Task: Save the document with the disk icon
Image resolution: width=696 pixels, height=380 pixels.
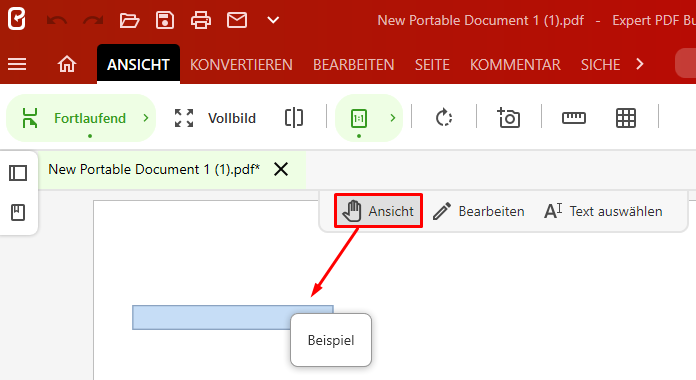Action: coord(165,20)
